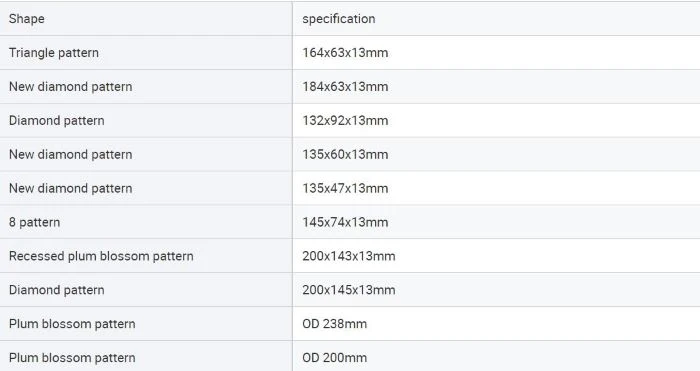
Task: Select the 184x63x13mm specification cell
Action: tap(496, 87)
